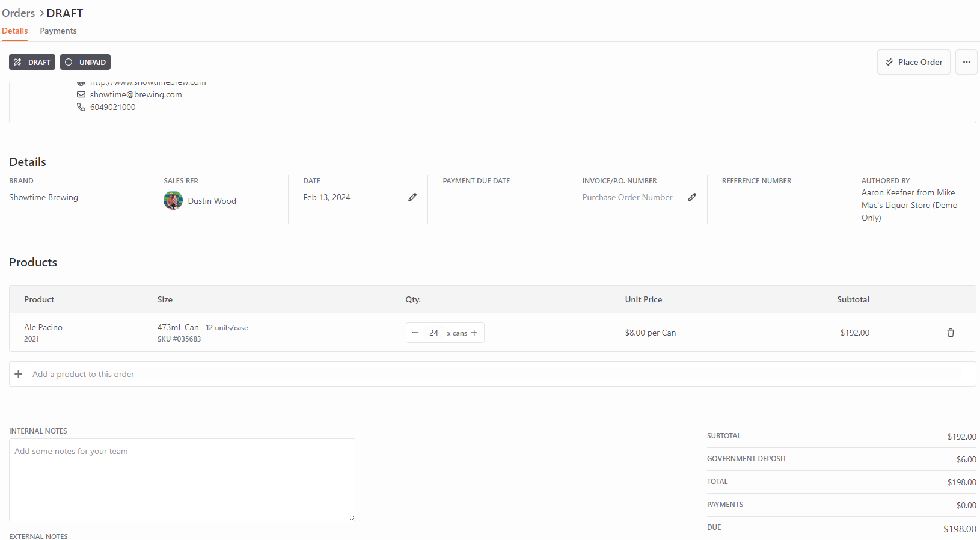
Task: Click the Internal Notes textarea resize handle
Action: click(352, 518)
